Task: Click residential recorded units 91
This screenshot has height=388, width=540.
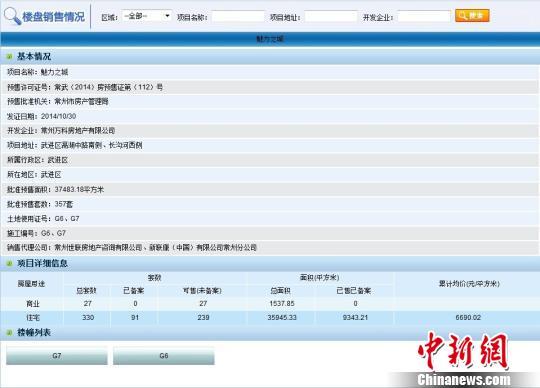Action: coord(135,317)
